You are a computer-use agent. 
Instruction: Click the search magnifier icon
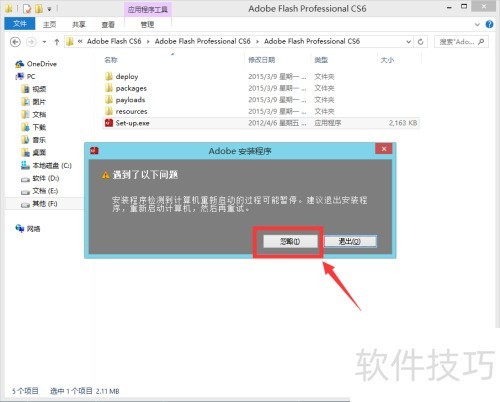pos(481,42)
